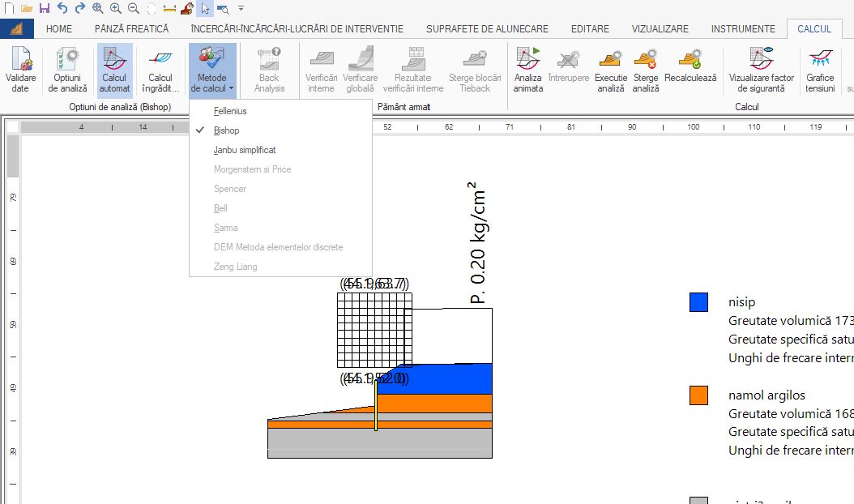The height and width of the screenshot is (504, 854).
Task: Click the Validare date icon
Action: click(x=20, y=70)
